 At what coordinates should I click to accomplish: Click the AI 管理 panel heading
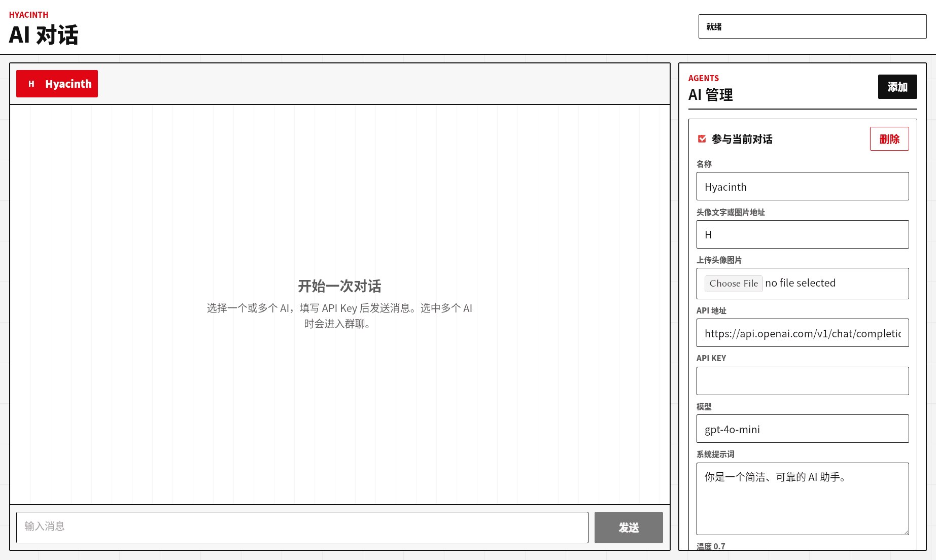710,95
